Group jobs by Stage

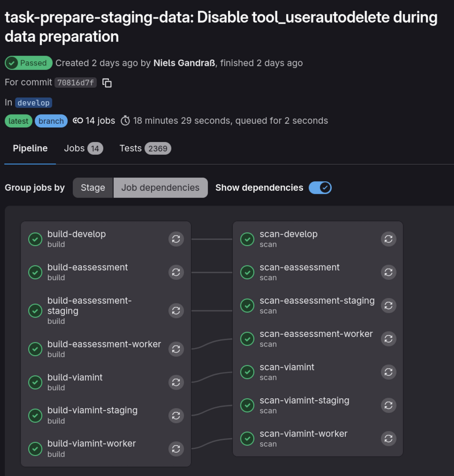[93, 188]
